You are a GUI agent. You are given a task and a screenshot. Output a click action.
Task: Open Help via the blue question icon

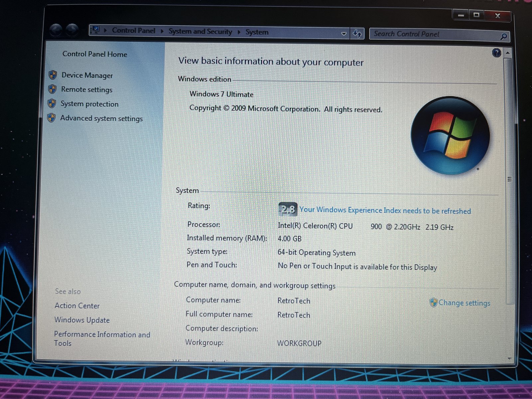pyautogui.click(x=496, y=53)
